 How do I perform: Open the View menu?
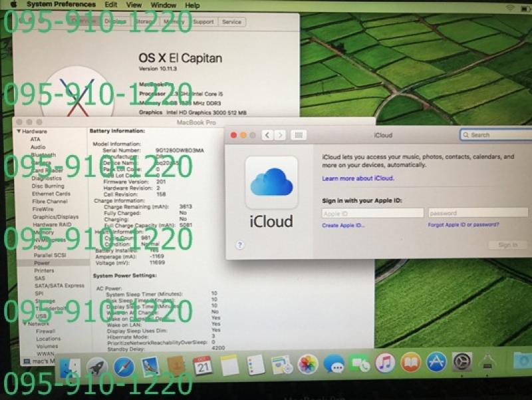coord(134,5)
